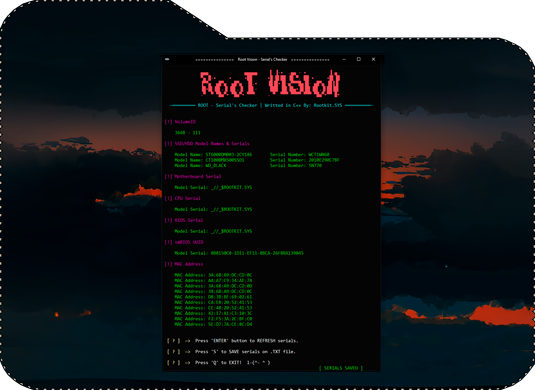535x390 pixels.
Task: Click the [ ? ] marker next to EXIT hint
Action: (x=173, y=362)
